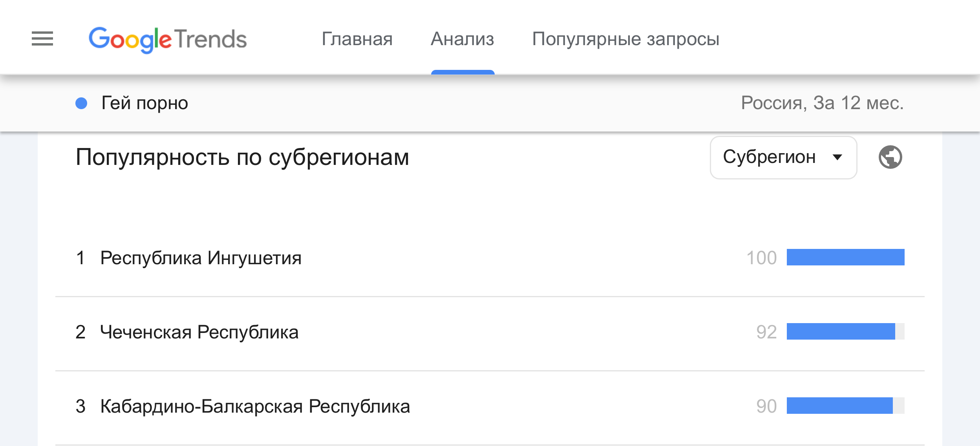Image resolution: width=980 pixels, height=446 pixels.
Task: Click the search term text at top
Action: [144, 103]
